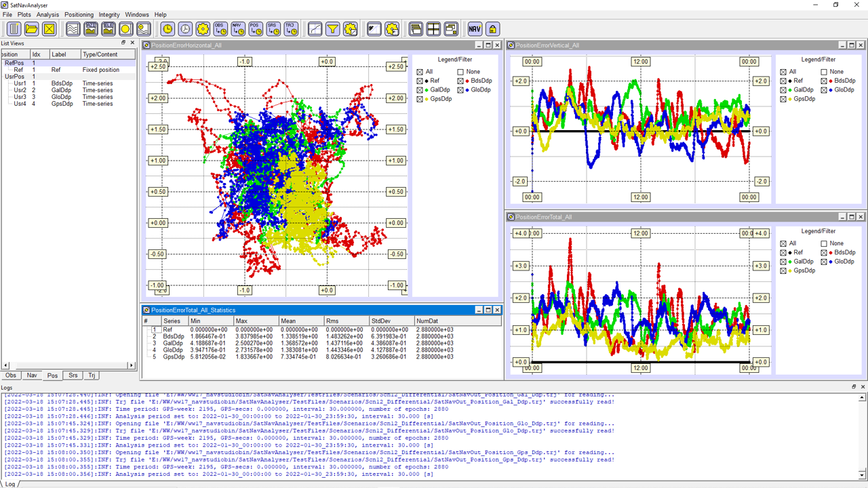This screenshot has height=488, width=868.
Task: Select the UsrPos node in List Views tree
Action: pos(14,77)
